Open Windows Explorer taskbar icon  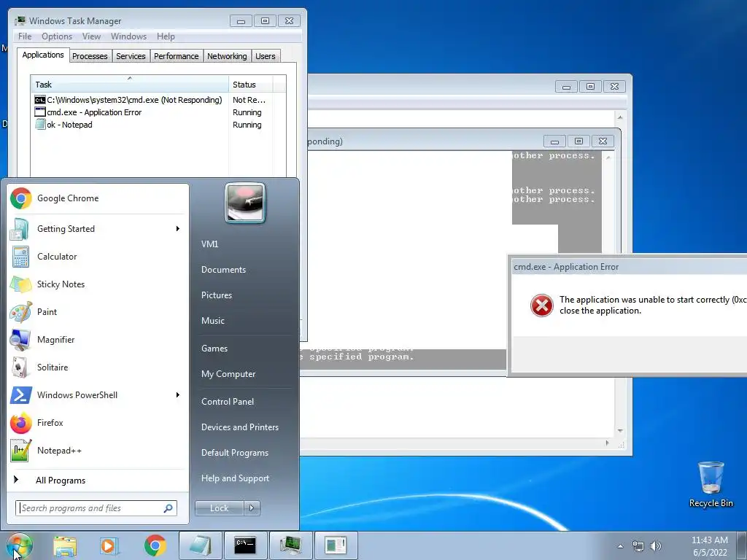pyautogui.click(x=65, y=545)
